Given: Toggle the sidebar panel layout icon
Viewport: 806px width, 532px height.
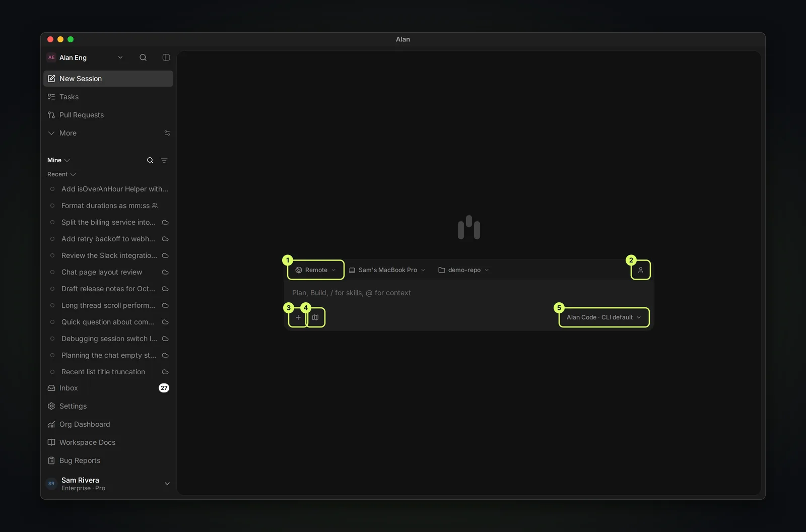Looking at the screenshot, I should [166, 57].
